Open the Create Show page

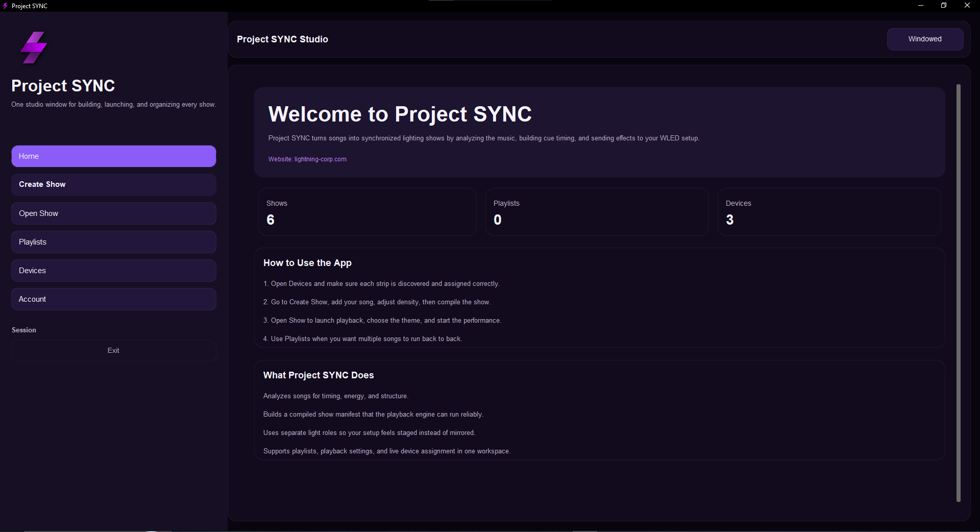(114, 184)
